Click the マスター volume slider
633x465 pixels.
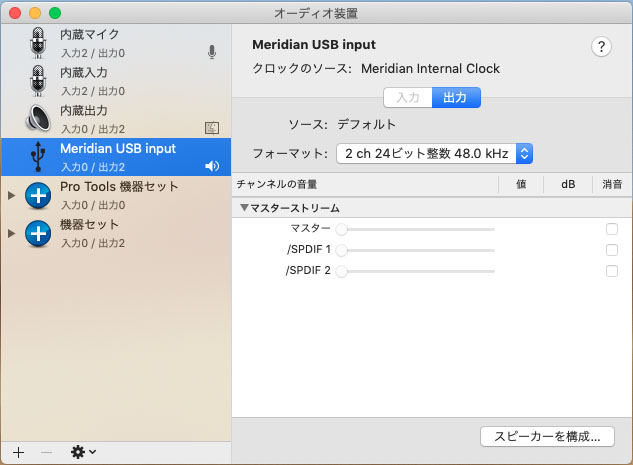(415, 229)
